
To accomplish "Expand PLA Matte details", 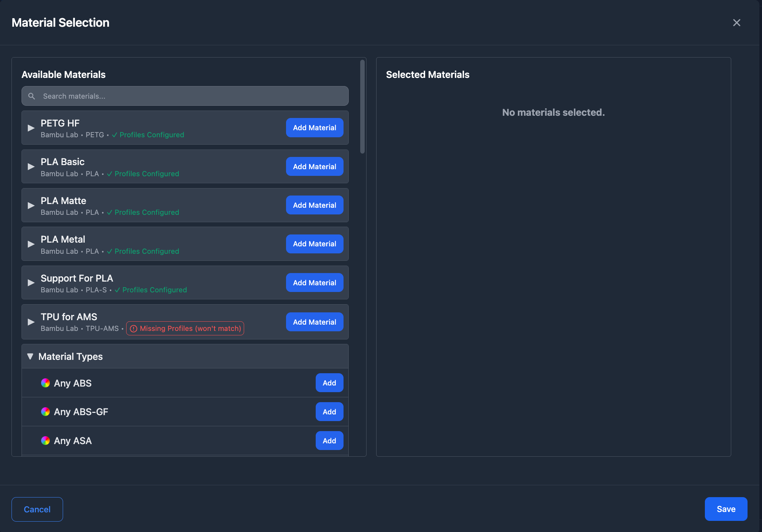I will click(x=31, y=206).
